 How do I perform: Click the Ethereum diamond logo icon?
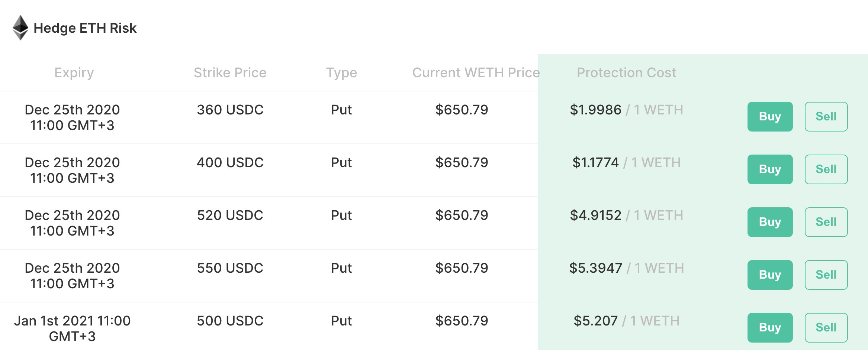(20, 27)
